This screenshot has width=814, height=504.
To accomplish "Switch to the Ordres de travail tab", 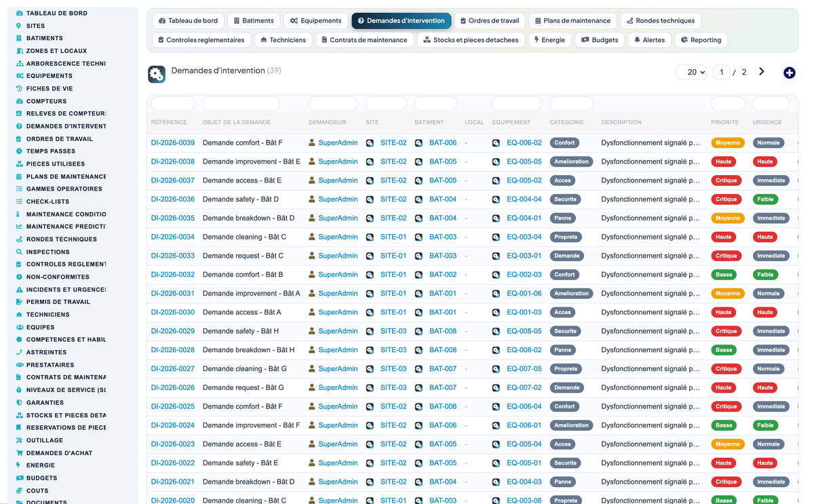I will (x=489, y=21).
